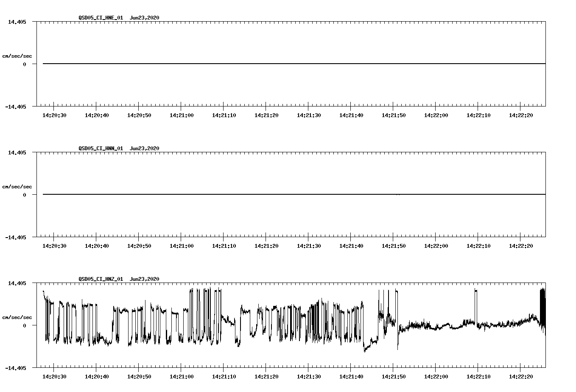Click the 14:21:40 time label on HNZ plot
The width and height of the screenshot is (576, 392).
point(351,377)
